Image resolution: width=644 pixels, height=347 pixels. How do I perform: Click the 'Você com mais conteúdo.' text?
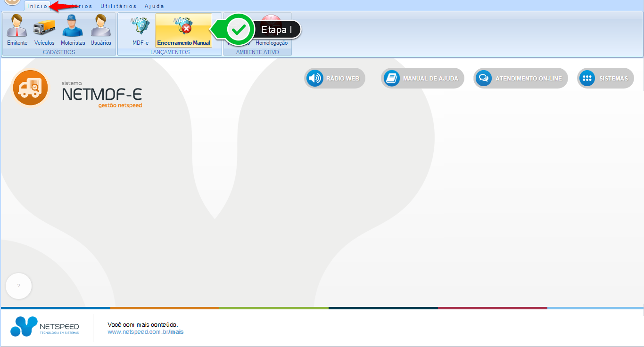[x=143, y=325]
